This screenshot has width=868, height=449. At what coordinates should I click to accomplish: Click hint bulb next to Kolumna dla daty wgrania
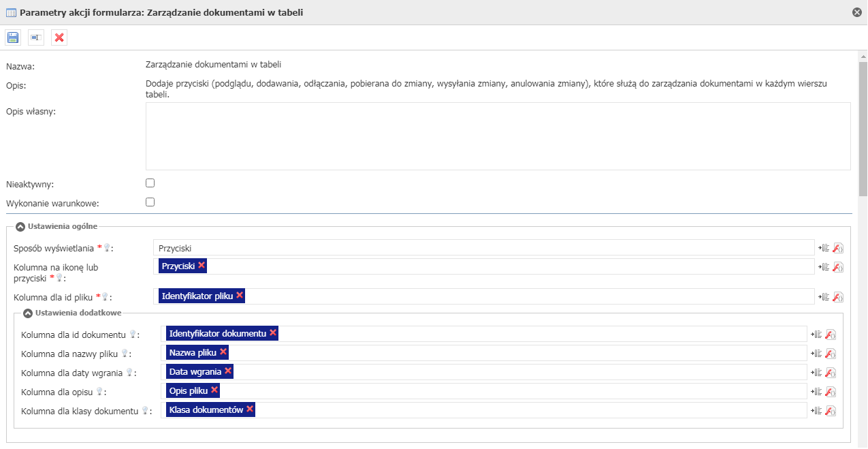(129, 373)
